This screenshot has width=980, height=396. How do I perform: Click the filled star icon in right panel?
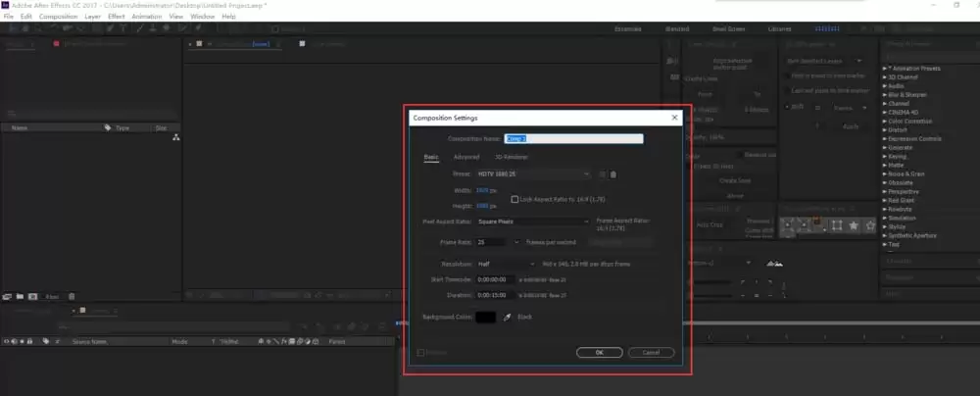click(x=854, y=225)
